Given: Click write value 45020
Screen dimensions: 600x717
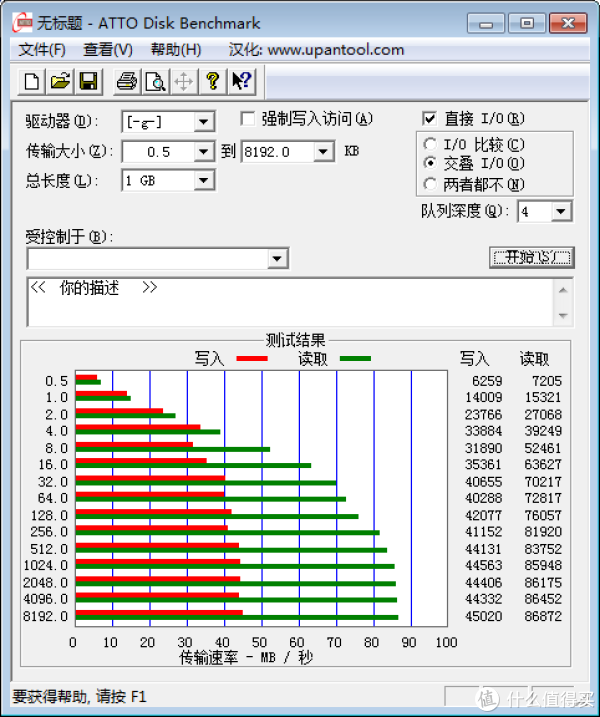Looking at the screenshot, I should (x=483, y=616).
